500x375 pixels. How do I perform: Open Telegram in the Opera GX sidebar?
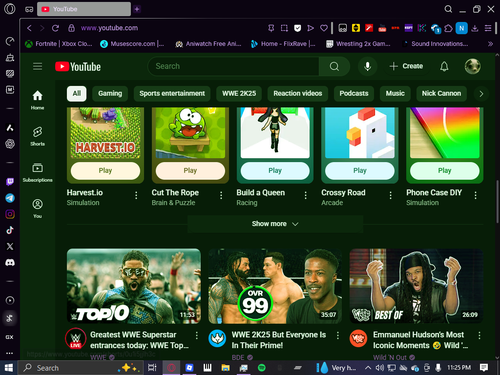10,198
